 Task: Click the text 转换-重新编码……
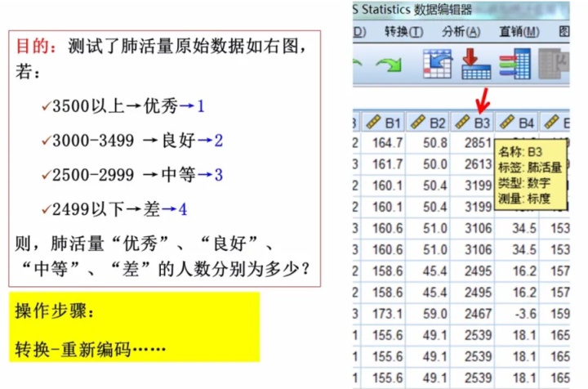(91, 350)
